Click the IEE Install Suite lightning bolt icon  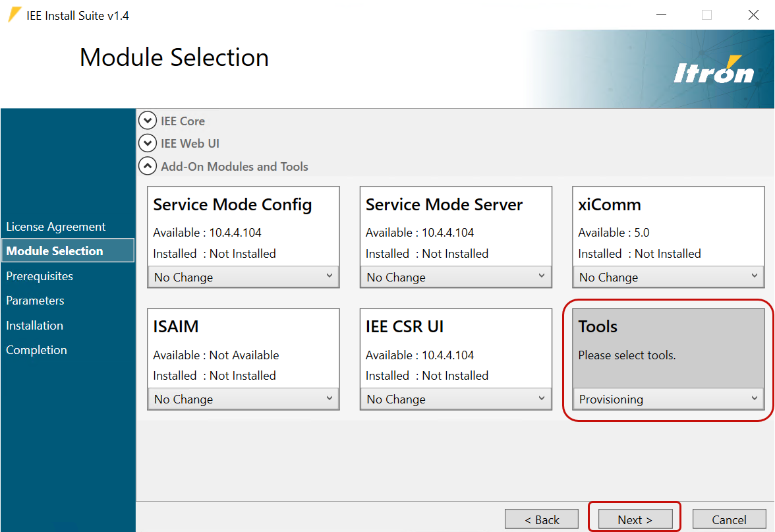(x=13, y=14)
